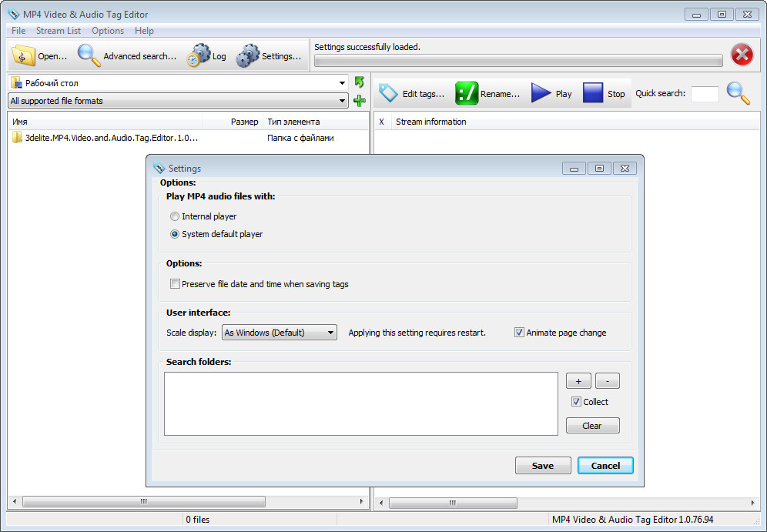Launch Advanced search magnifier tool
Image resolution: width=767 pixels, height=532 pixels.
(89, 55)
